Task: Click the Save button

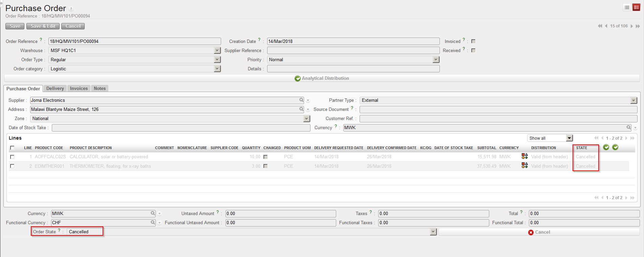Action: (15, 26)
